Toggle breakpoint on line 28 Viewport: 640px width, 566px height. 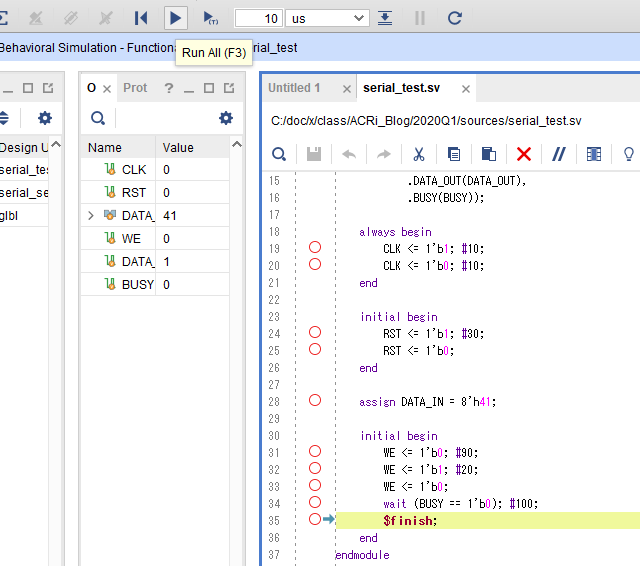(x=315, y=400)
